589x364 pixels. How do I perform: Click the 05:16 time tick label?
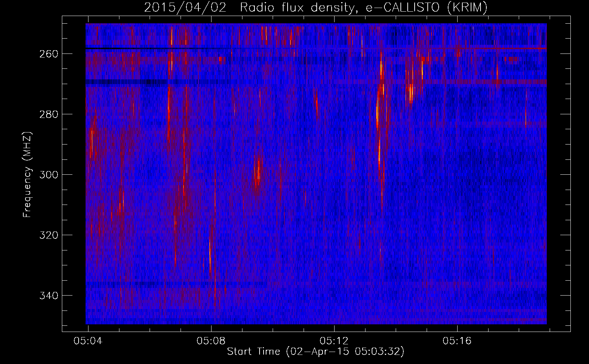pos(457,341)
